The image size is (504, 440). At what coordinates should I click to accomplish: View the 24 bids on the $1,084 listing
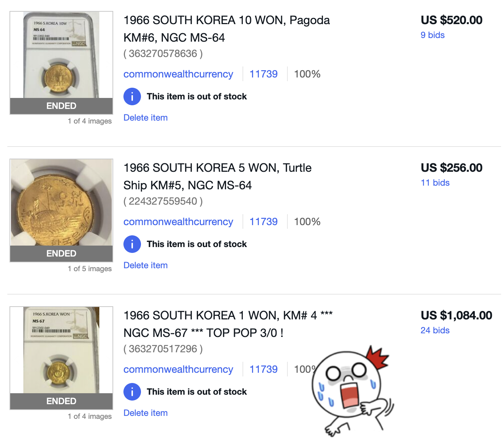click(x=435, y=330)
